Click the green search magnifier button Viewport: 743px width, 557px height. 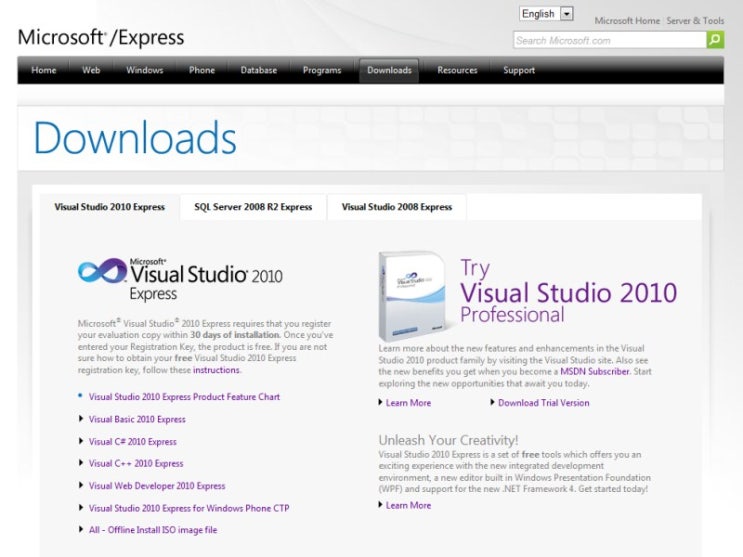(715, 39)
